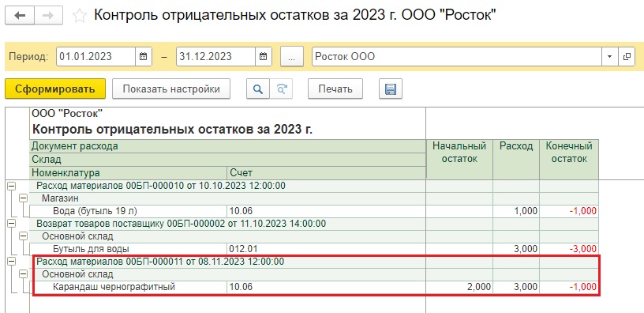Click Показать настройки button
This screenshot has width=644, height=313.
pyautogui.click(x=170, y=89)
